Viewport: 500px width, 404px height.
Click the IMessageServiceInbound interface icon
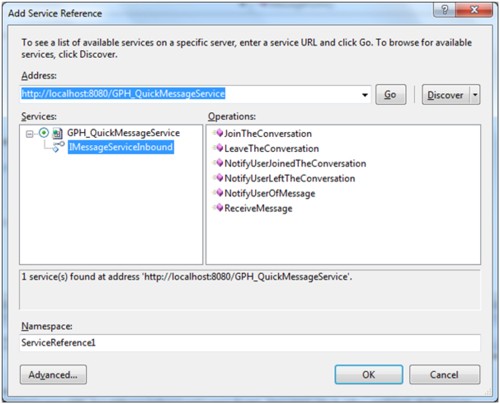[59, 147]
